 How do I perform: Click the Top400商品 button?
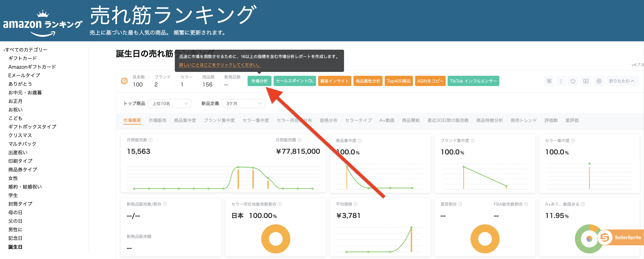(399, 81)
